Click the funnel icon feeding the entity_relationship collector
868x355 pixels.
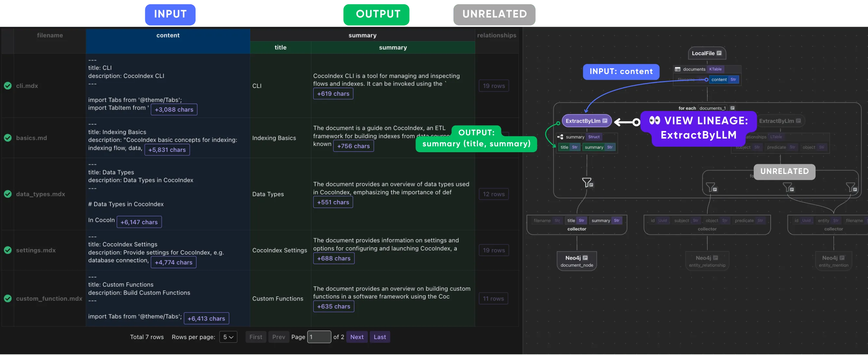click(x=711, y=188)
